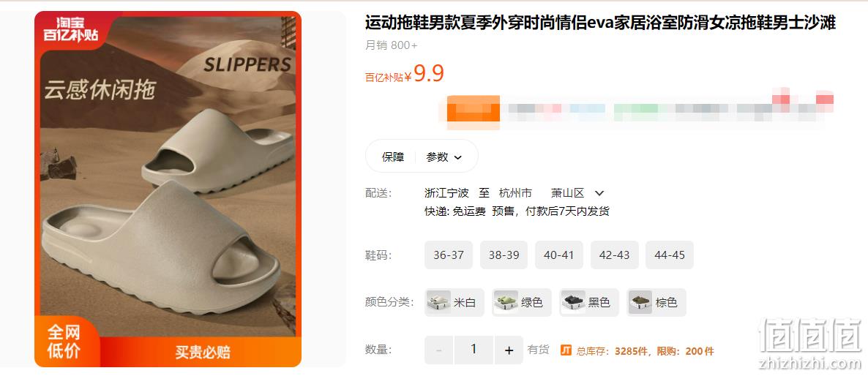Change the delivery city 杭州市
Screen dimensions: 868x376
click(515, 193)
